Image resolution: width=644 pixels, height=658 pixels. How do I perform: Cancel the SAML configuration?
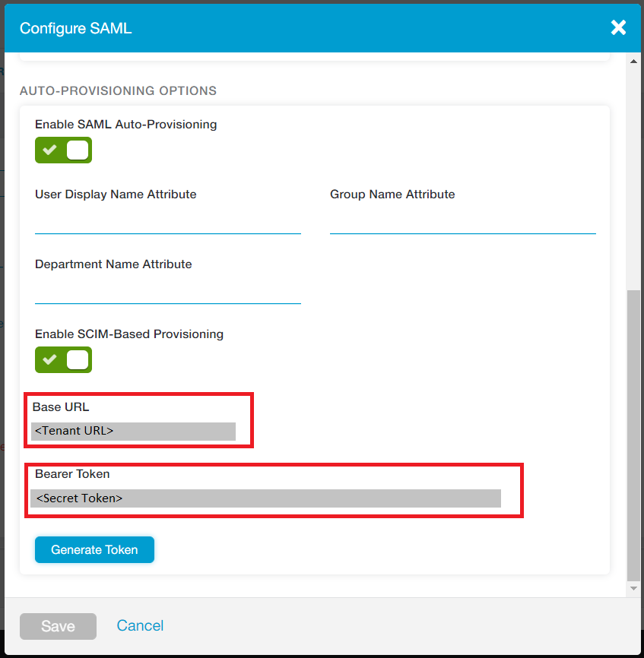pyautogui.click(x=140, y=625)
